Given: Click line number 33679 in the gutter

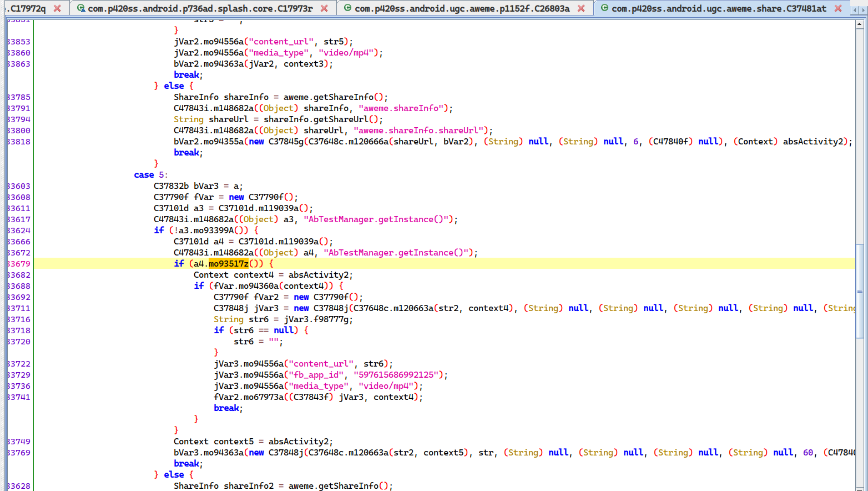Looking at the screenshot, I should (x=19, y=264).
